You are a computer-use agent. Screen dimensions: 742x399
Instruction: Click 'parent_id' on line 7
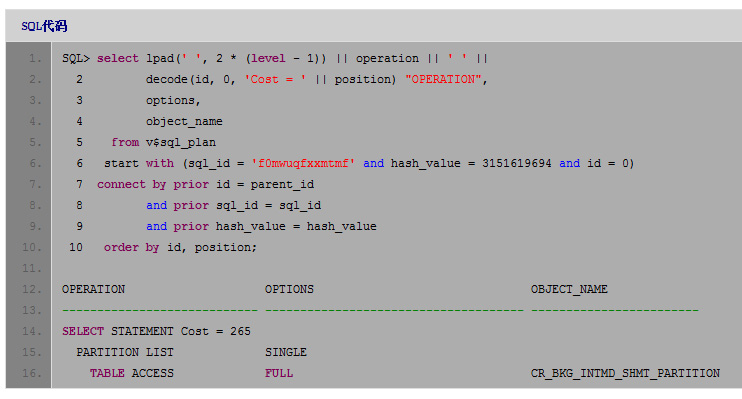pos(282,185)
